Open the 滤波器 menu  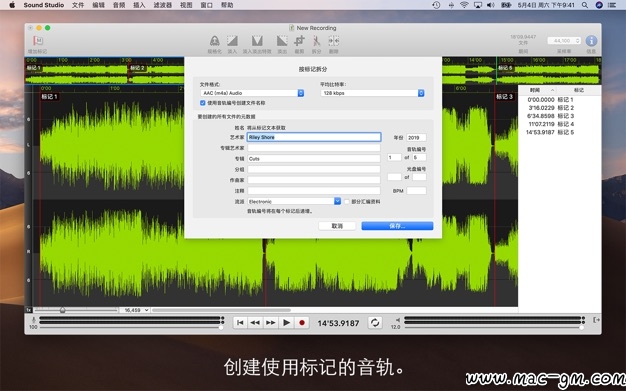[162, 5]
